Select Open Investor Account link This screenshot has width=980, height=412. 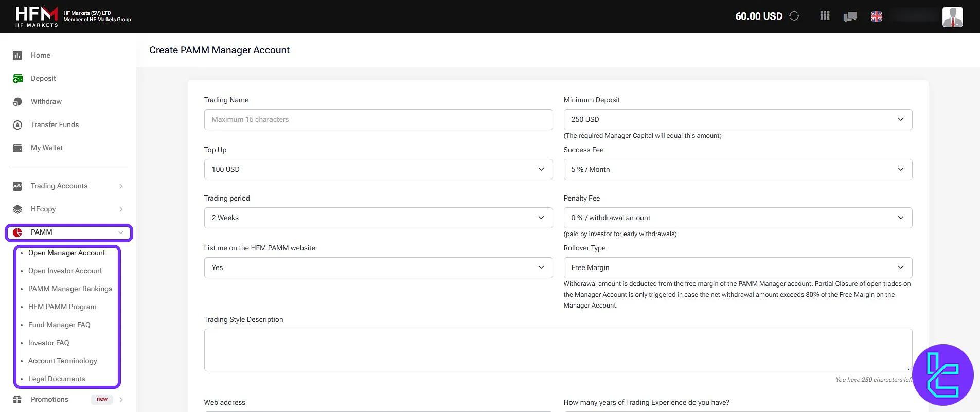pyautogui.click(x=65, y=271)
